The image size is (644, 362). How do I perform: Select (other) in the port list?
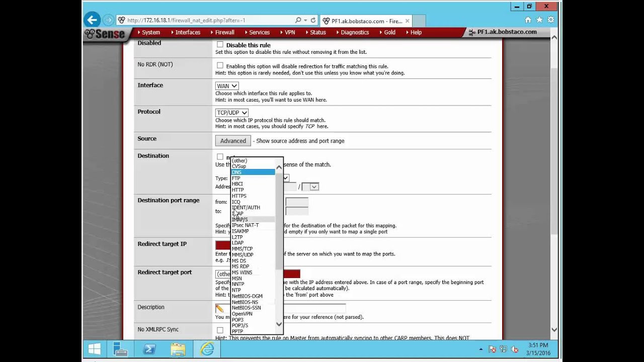coord(253,161)
